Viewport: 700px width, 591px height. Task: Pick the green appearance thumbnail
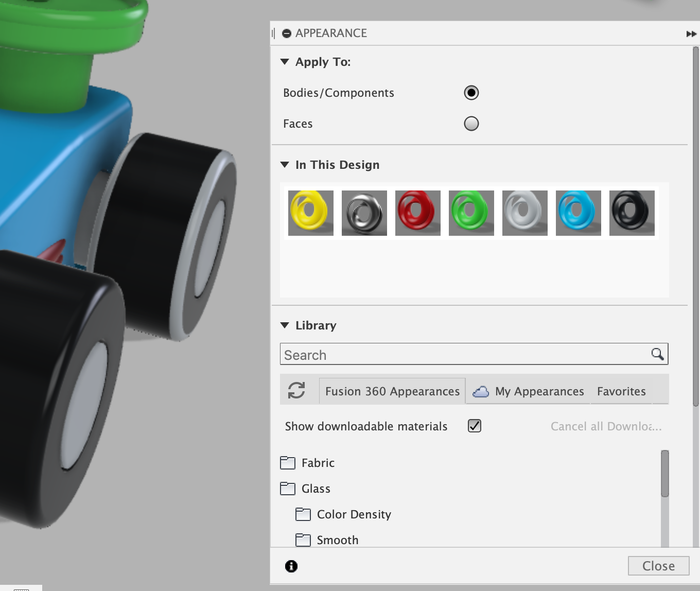tap(471, 213)
